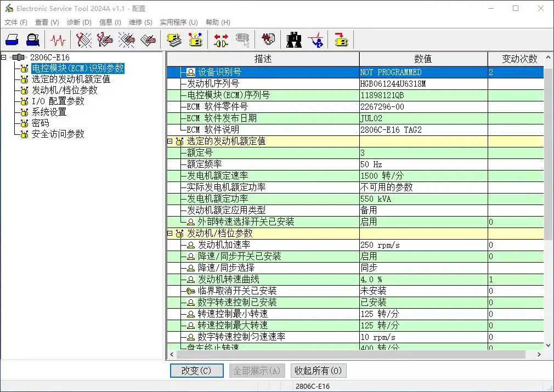Screen dimensions: 554x392
Task: Click the 数值 column header
Action: coord(423,59)
